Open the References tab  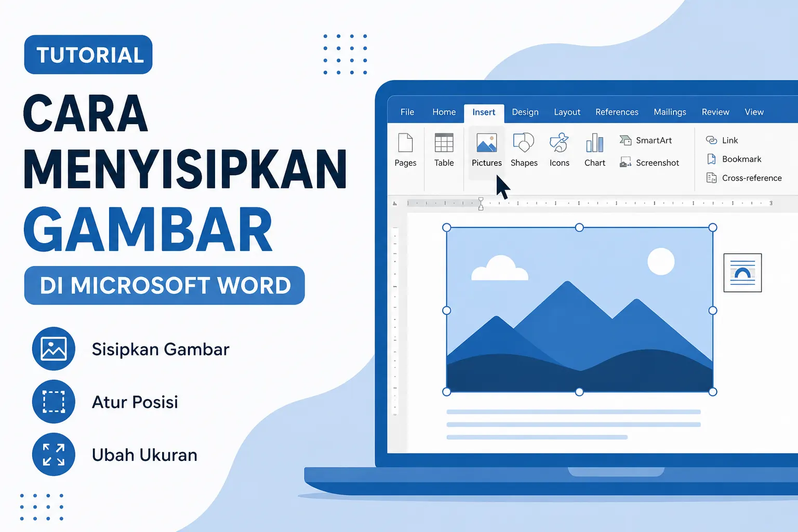pyautogui.click(x=617, y=112)
